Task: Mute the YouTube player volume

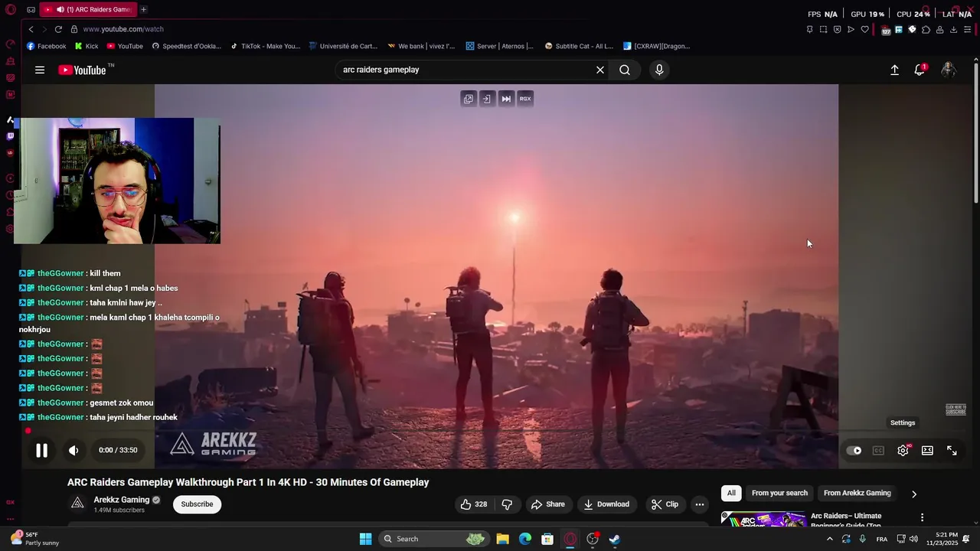Action: pos(73,451)
